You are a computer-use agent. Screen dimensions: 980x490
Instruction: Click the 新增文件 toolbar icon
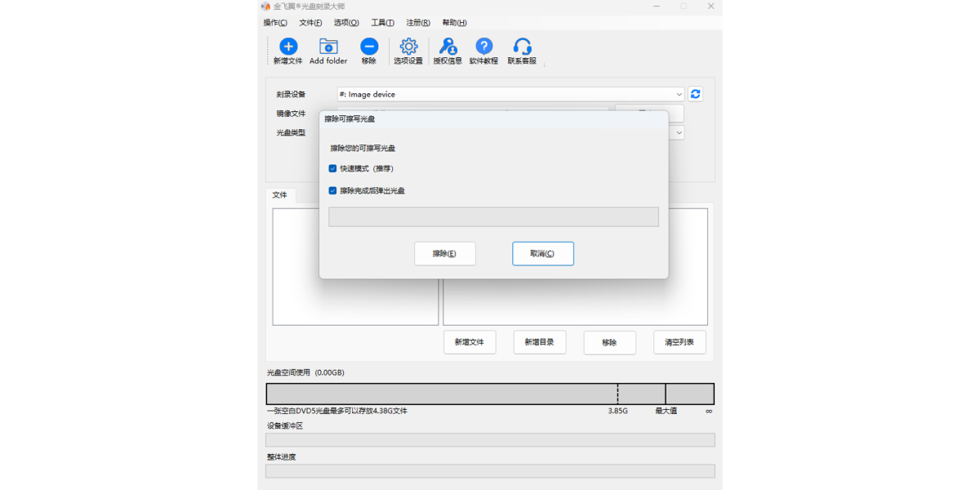click(287, 47)
